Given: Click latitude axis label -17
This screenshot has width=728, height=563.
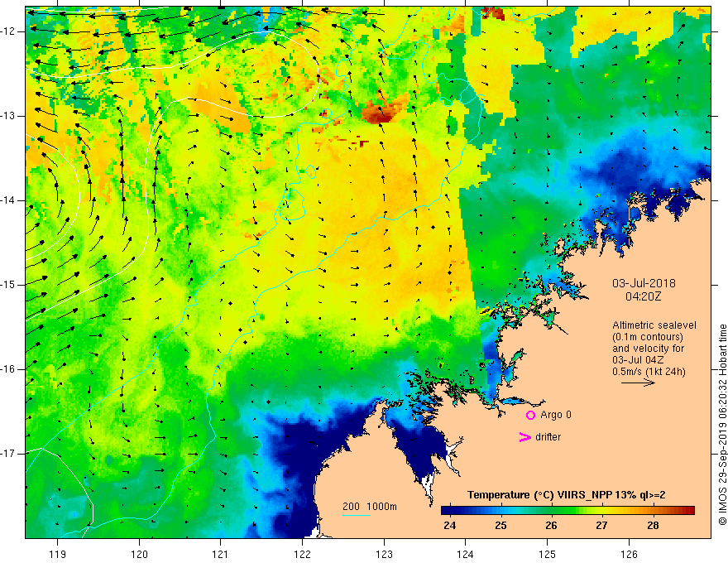Looking at the screenshot, I should [8, 454].
